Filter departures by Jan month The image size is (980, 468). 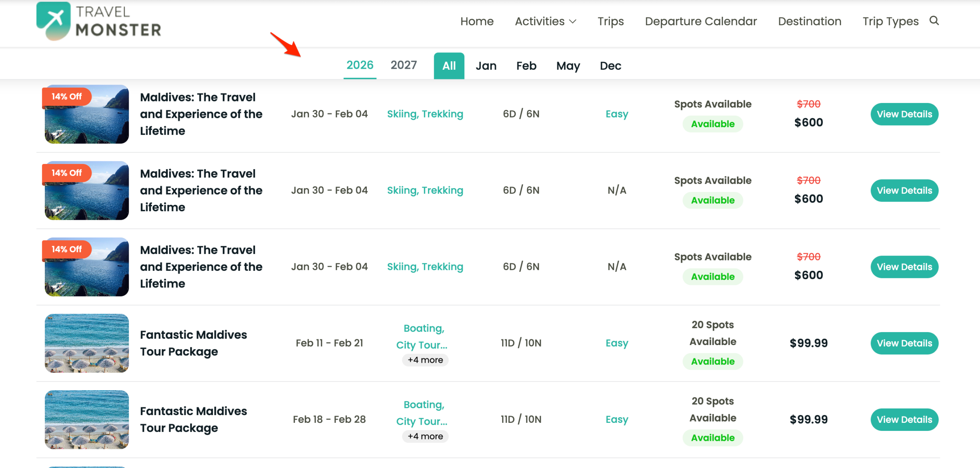tap(486, 66)
